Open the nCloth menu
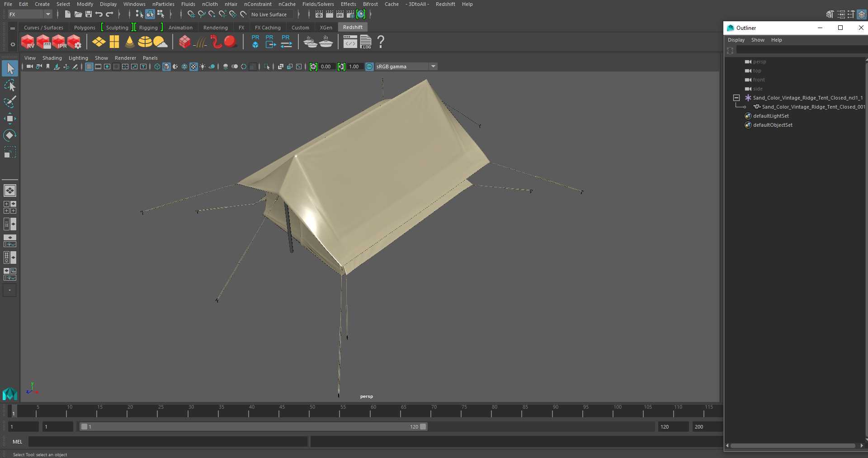The height and width of the screenshot is (458, 868). (210, 4)
